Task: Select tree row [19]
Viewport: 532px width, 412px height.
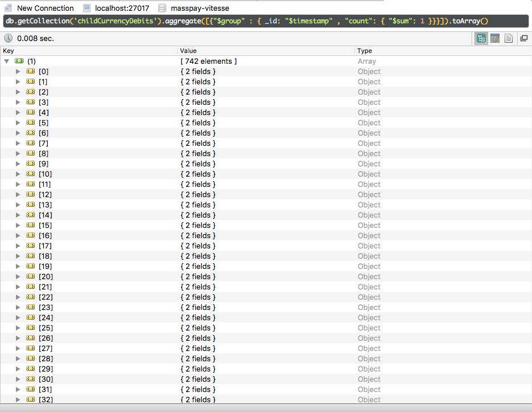Action: (265, 266)
